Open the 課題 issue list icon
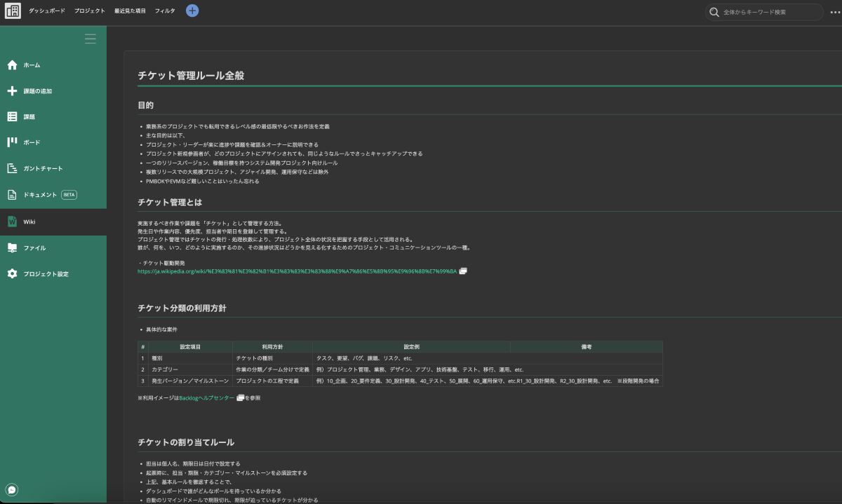 pyautogui.click(x=12, y=117)
